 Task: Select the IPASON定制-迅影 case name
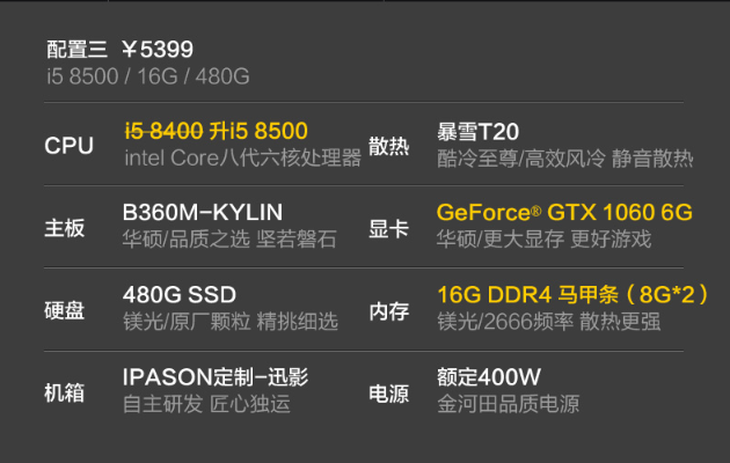[x=215, y=377]
